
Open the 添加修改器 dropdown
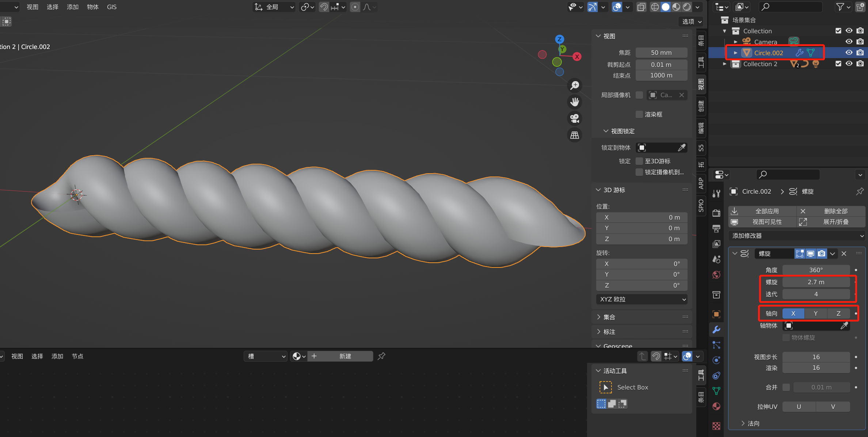pos(797,236)
